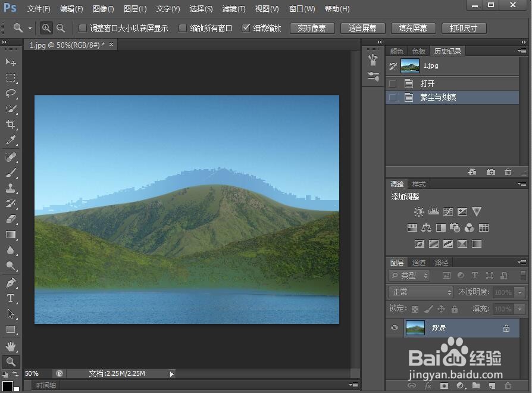Screen dimensions: 532x393
Task: Open the History panel flyout menu
Action: [x=522, y=51]
